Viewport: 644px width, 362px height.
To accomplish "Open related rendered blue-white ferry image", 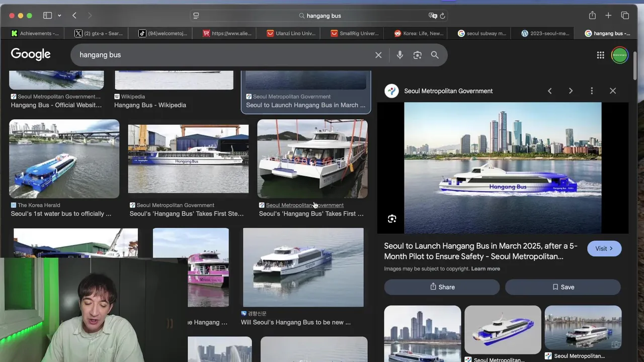I will click(503, 330).
